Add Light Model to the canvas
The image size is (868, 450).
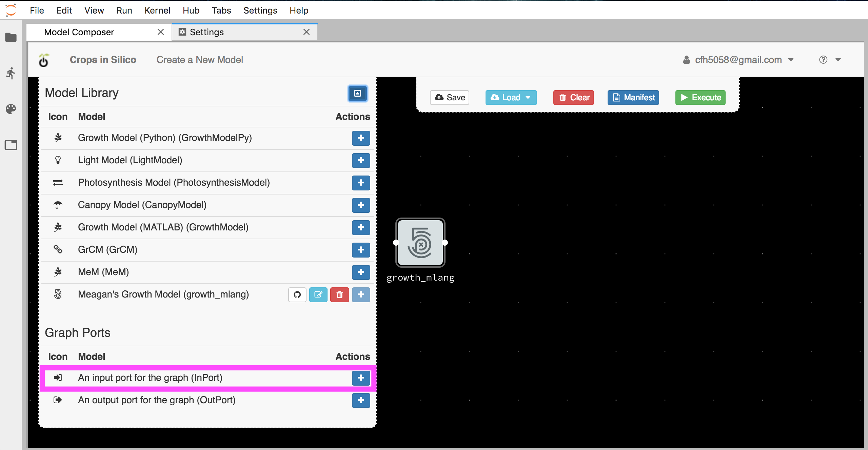[x=361, y=160]
